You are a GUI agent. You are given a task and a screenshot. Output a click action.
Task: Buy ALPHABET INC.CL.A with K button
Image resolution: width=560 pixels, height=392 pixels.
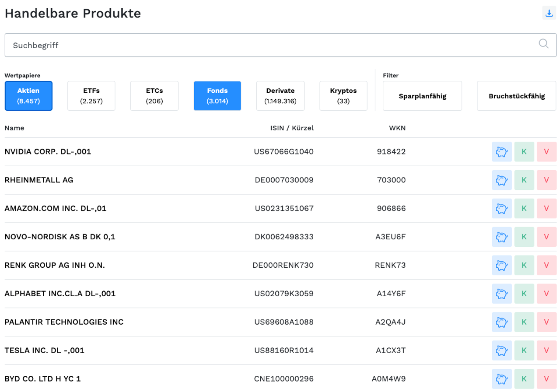[524, 294]
